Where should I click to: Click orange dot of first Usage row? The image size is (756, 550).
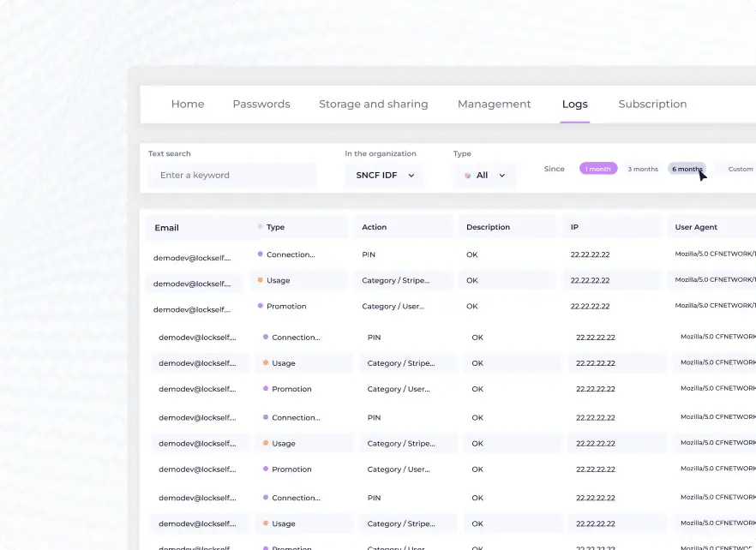pos(261,280)
